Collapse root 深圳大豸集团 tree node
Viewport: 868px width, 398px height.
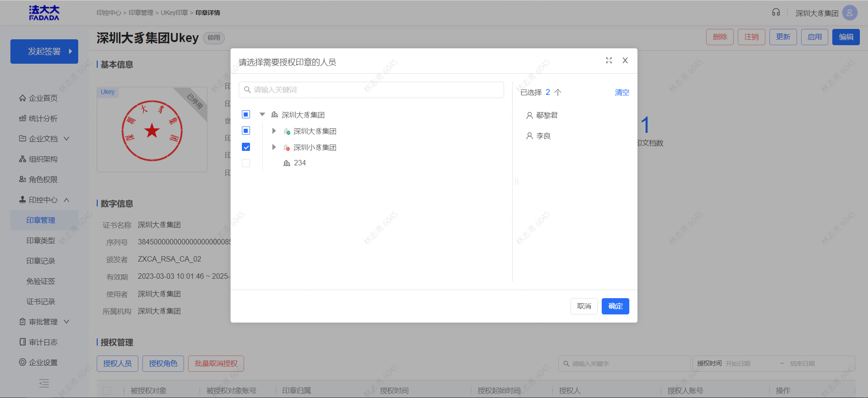click(262, 114)
